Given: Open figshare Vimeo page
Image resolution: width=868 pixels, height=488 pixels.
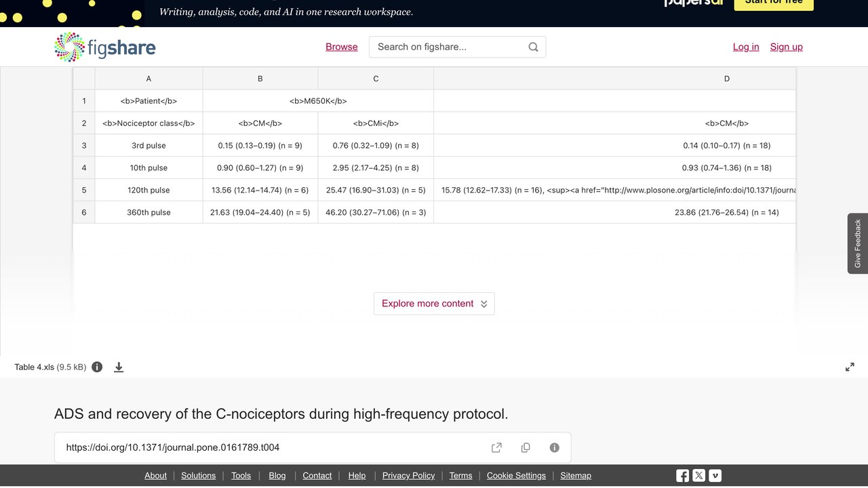Looking at the screenshot, I should [715, 476].
